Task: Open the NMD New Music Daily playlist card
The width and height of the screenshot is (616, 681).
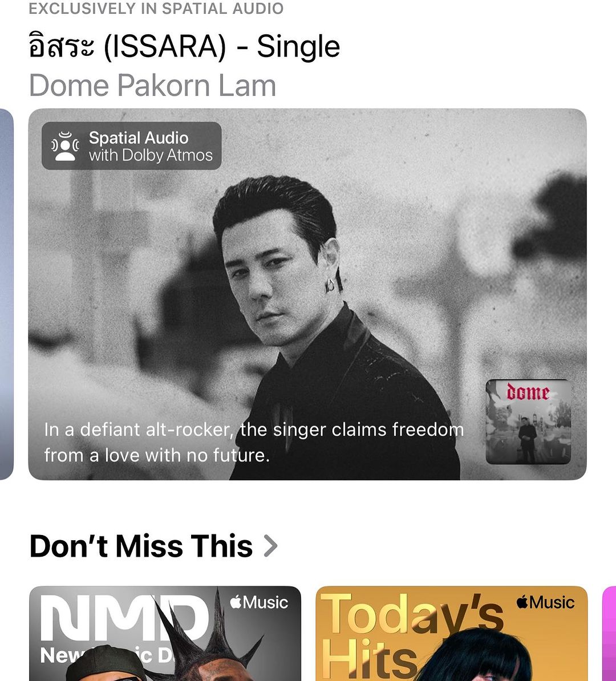Action: (x=165, y=634)
